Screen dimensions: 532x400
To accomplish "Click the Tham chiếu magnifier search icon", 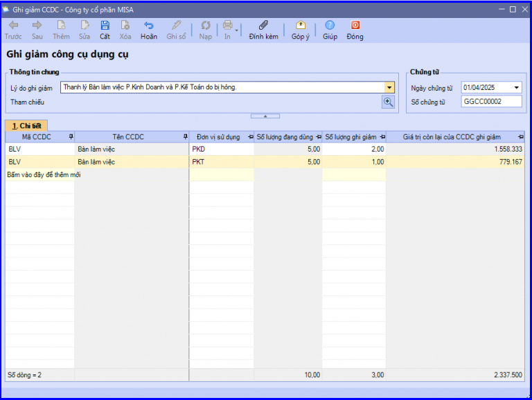I will click(388, 102).
